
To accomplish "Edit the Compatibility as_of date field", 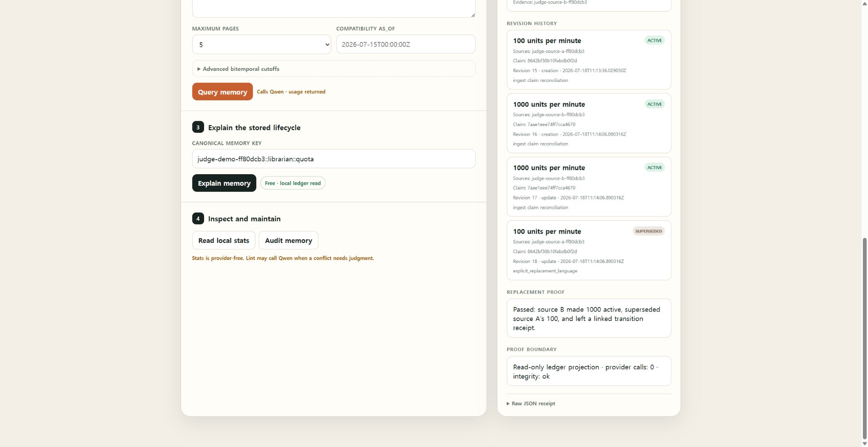I will click(x=406, y=44).
